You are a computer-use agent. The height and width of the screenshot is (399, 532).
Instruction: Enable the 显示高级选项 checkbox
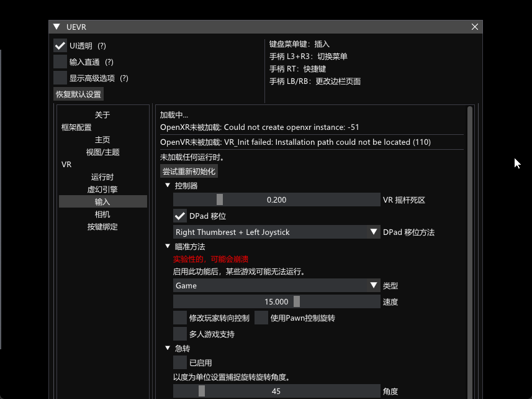[x=60, y=78]
